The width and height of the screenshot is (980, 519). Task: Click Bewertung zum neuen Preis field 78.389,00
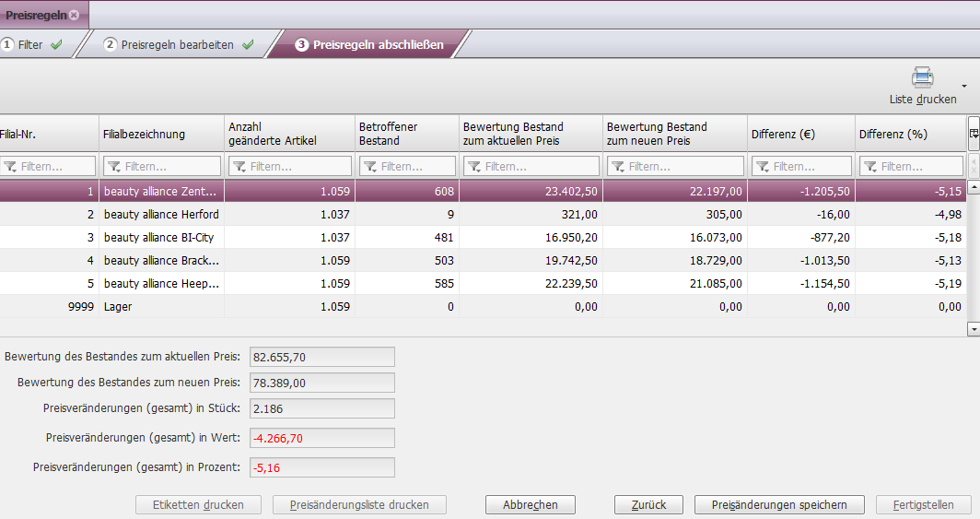click(321, 383)
